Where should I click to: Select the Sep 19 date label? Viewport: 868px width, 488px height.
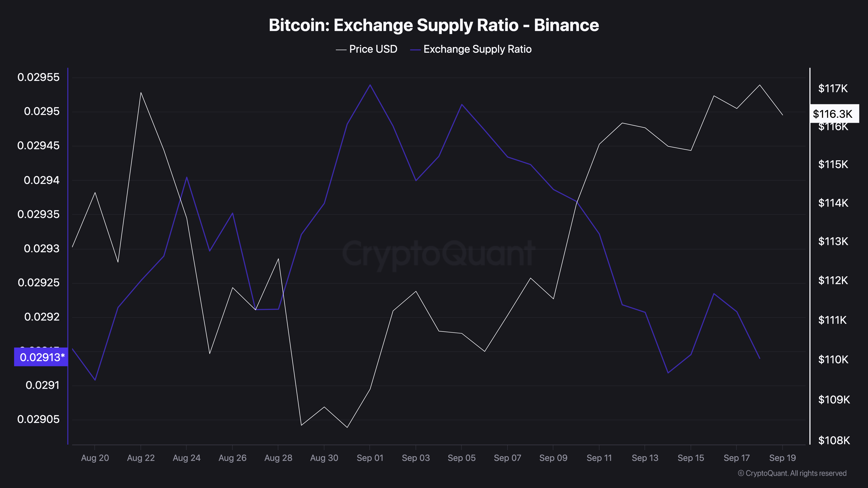click(x=783, y=458)
